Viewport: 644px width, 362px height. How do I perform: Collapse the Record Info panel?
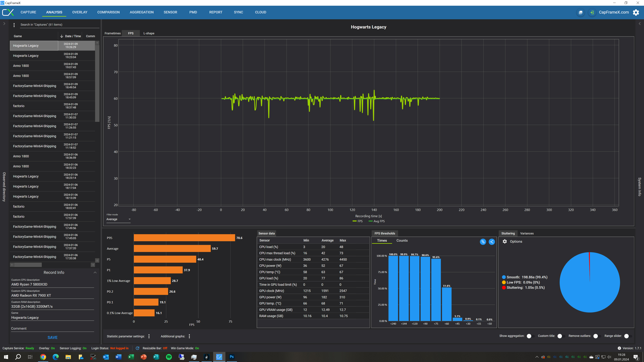(95, 272)
